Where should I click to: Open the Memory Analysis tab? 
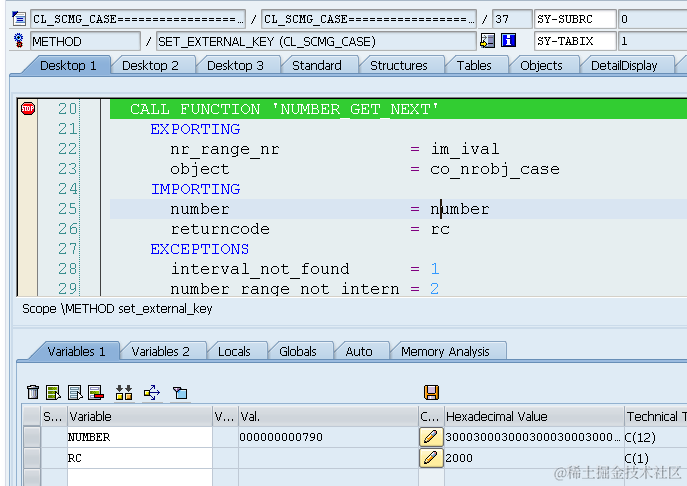click(445, 351)
